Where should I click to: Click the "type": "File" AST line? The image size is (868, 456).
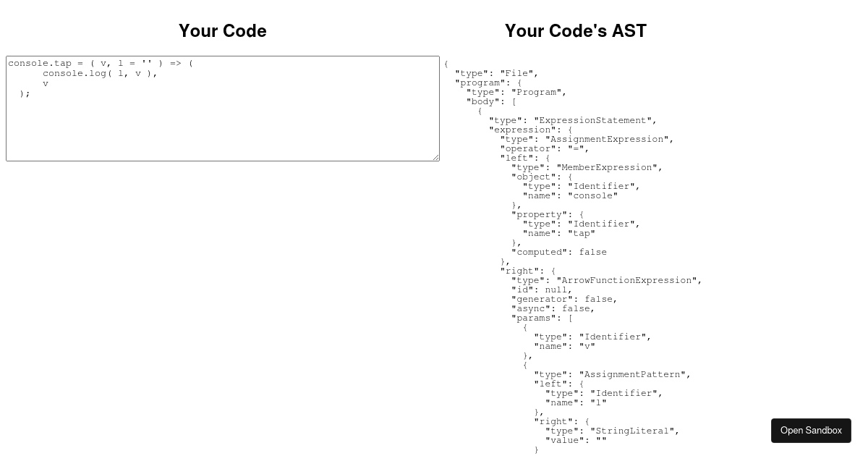[497, 73]
